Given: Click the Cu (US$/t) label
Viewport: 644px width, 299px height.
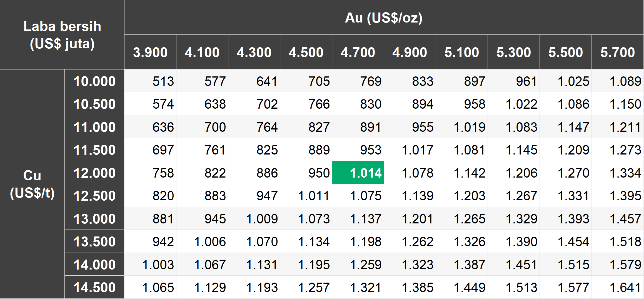Looking at the screenshot, I should (32, 184).
